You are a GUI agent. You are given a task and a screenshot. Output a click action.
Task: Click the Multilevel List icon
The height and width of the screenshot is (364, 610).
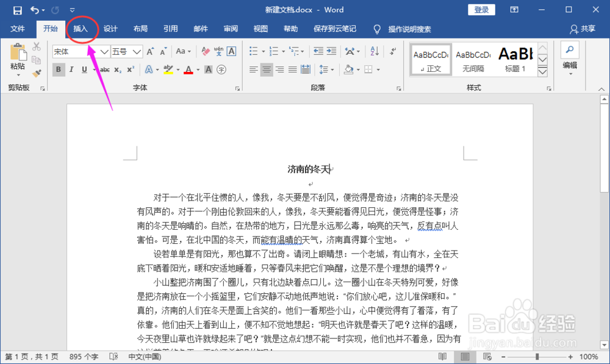pos(294,51)
